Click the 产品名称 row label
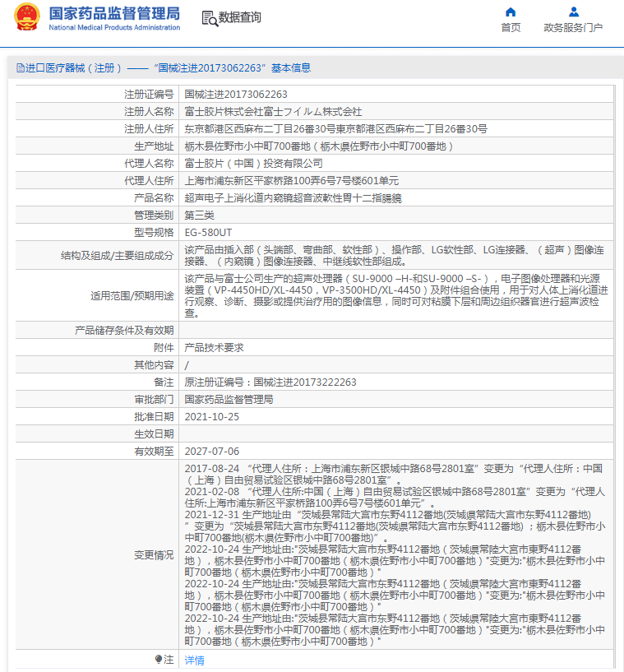Viewport: 624px width, 672px height. pos(154,198)
